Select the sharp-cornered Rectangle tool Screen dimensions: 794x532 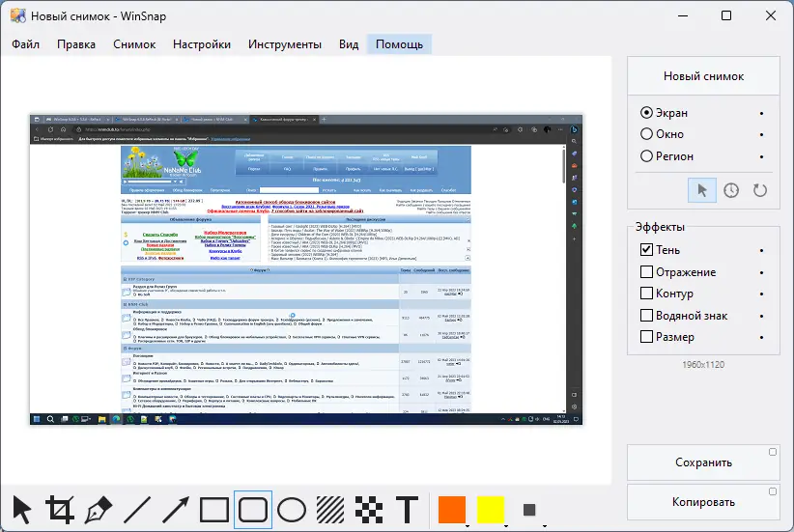pyautogui.click(x=214, y=510)
